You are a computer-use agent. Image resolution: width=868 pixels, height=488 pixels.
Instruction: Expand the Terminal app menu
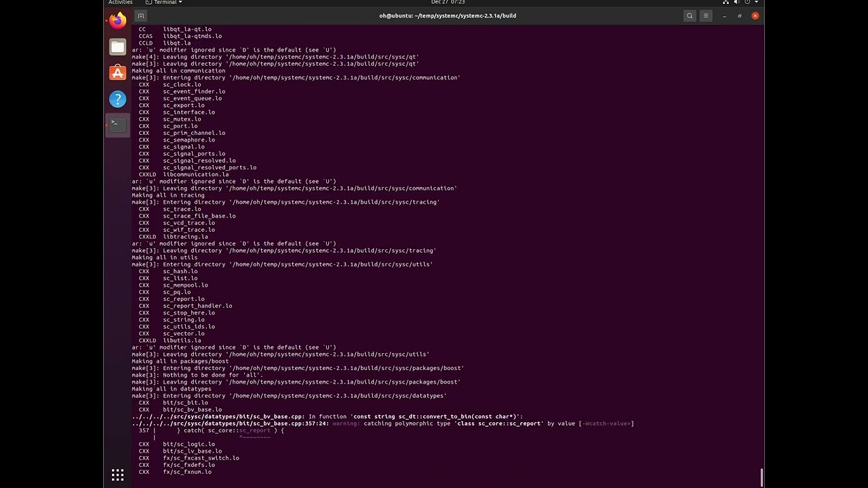tap(165, 2)
